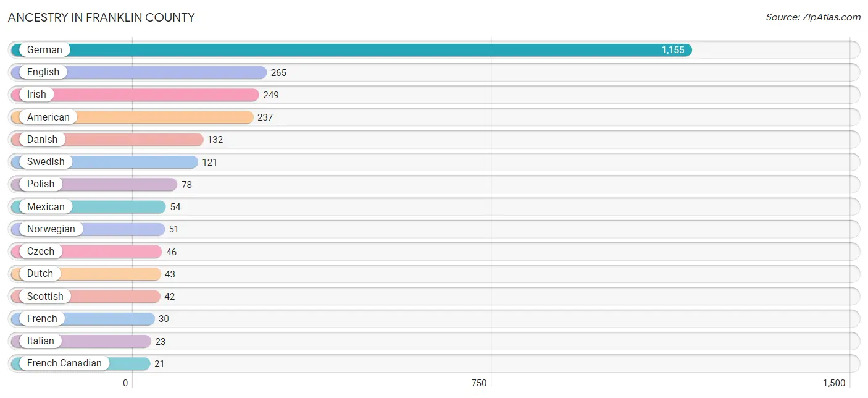Select the Italian ancestry label
This screenshot has width=868, height=398.
[41, 341]
